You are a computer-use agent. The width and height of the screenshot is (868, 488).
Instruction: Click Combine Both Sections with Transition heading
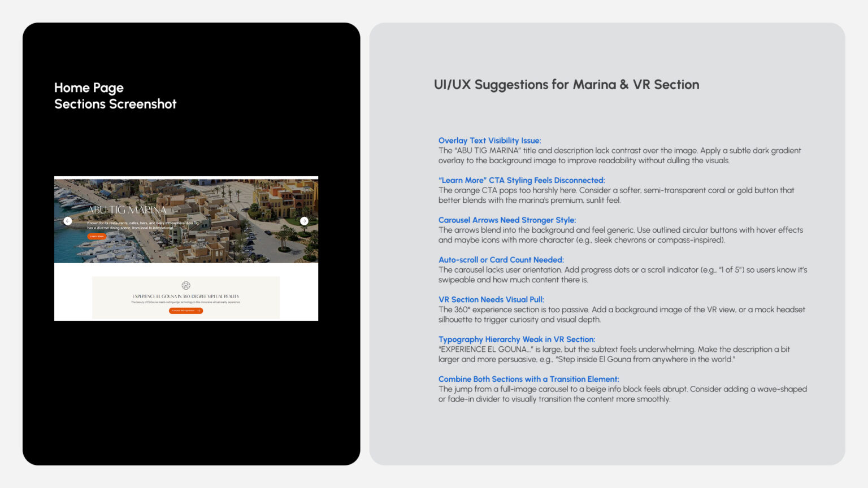pyautogui.click(x=528, y=379)
